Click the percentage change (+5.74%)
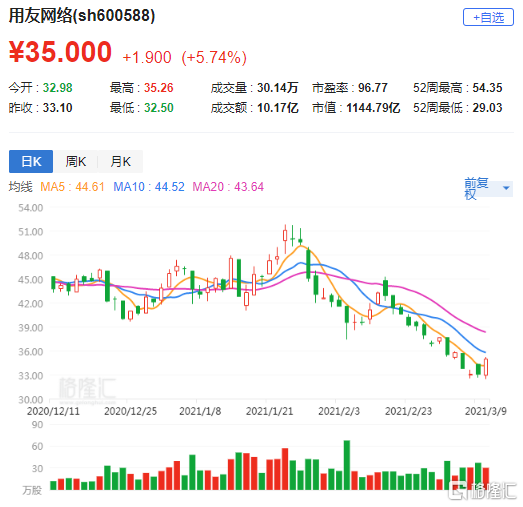 click(x=214, y=57)
